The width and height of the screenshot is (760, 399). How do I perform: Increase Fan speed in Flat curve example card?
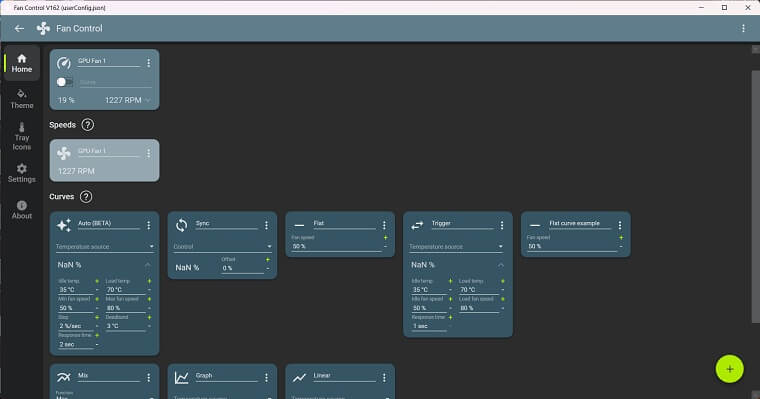pos(621,238)
